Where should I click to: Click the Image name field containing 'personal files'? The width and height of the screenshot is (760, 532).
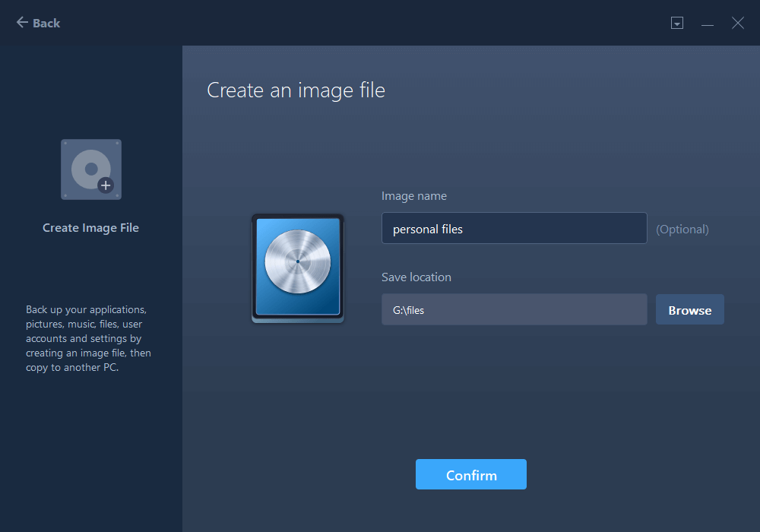click(514, 228)
